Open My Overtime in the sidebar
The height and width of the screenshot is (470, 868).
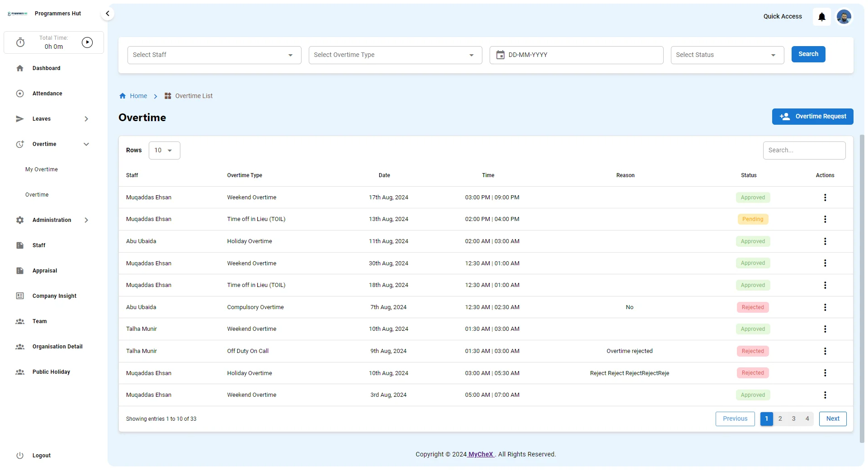pyautogui.click(x=42, y=169)
